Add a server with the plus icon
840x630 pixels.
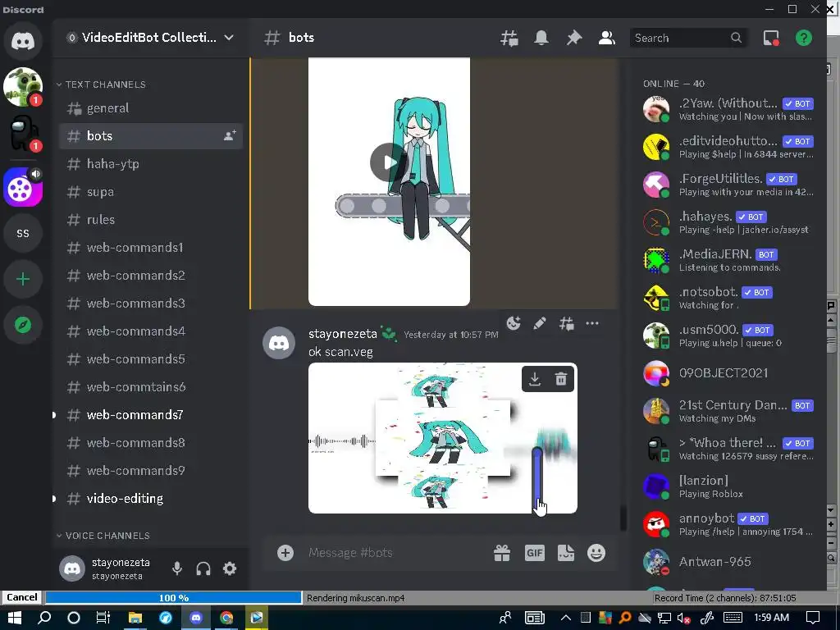[22, 279]
